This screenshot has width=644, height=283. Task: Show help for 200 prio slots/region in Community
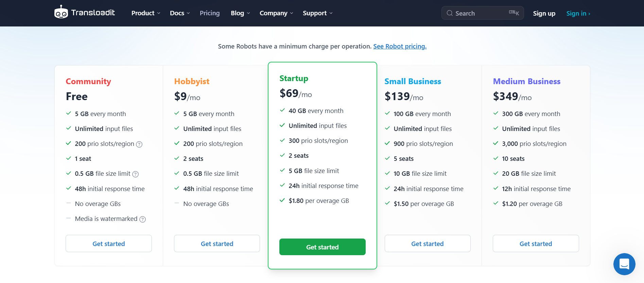[139, 144]
